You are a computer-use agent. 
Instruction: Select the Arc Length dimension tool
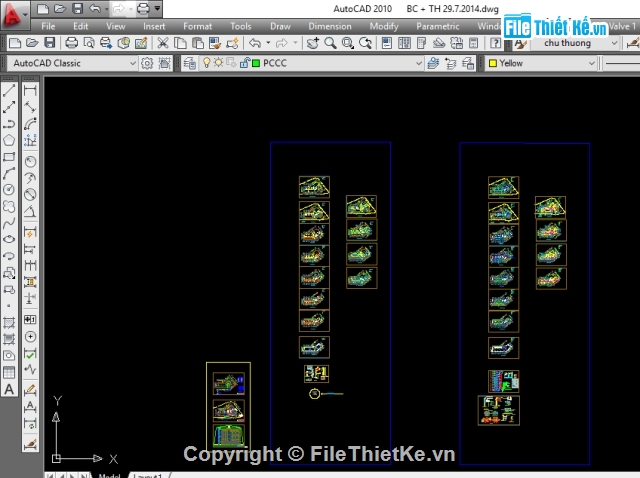click(30, 124)
